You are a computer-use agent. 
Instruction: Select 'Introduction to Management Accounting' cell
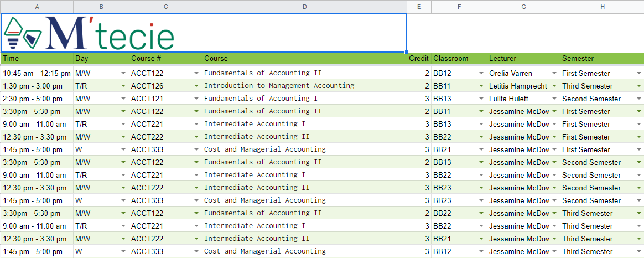coord(304,86)
